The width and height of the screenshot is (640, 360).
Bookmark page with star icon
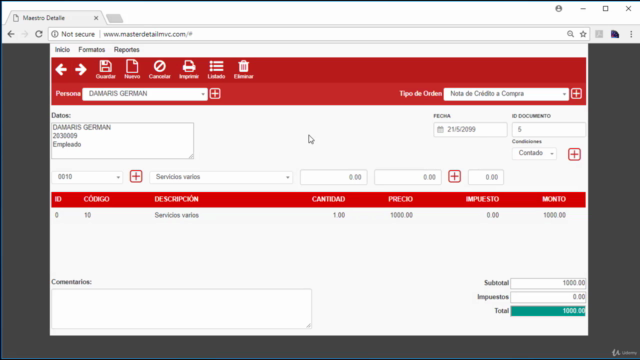(x=583, y=34)
